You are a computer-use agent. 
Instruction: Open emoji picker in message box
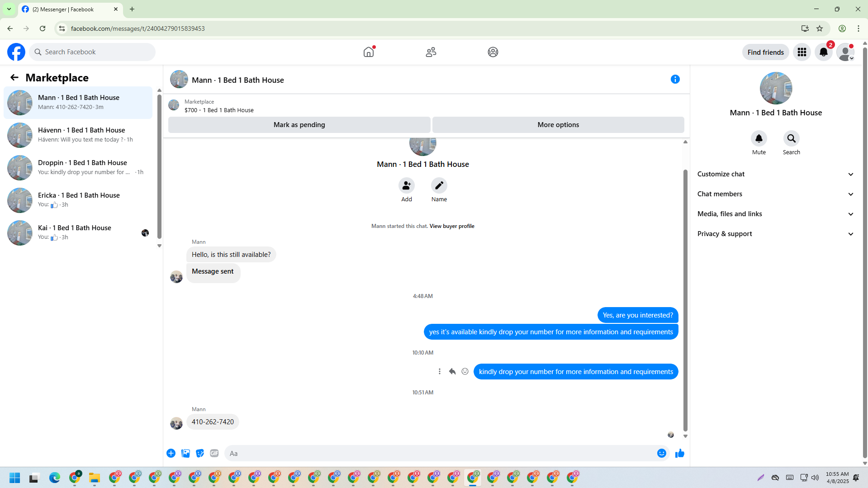(x=662, y=453)
